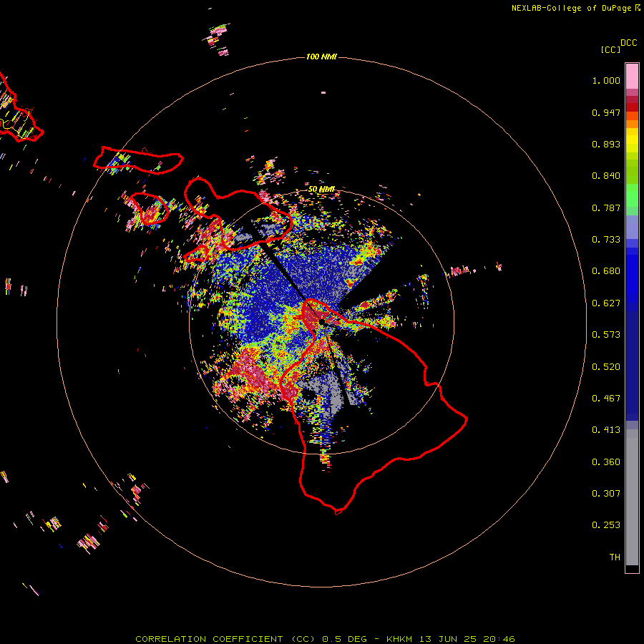
Task: Select the 0.733 scale value
Action: point(606,240)
